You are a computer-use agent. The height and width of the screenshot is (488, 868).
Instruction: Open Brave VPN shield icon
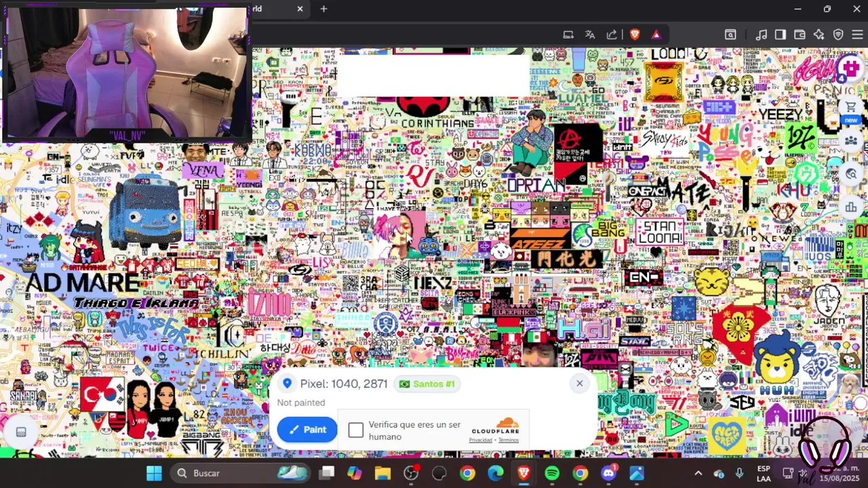point(838,35)
